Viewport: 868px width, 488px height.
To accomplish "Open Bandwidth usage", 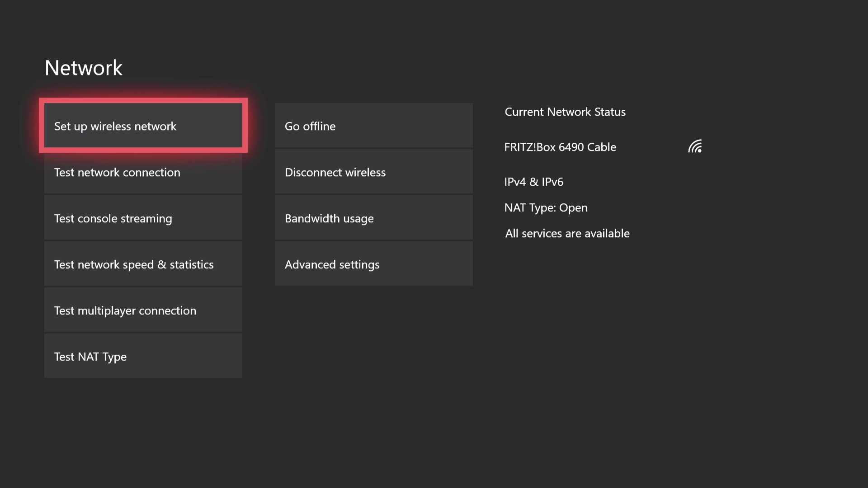I will coord(373,218).
